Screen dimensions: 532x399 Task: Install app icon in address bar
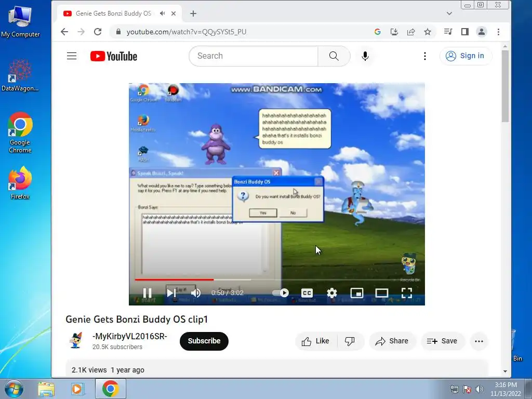pyautogui.click(x=394, y=32)
